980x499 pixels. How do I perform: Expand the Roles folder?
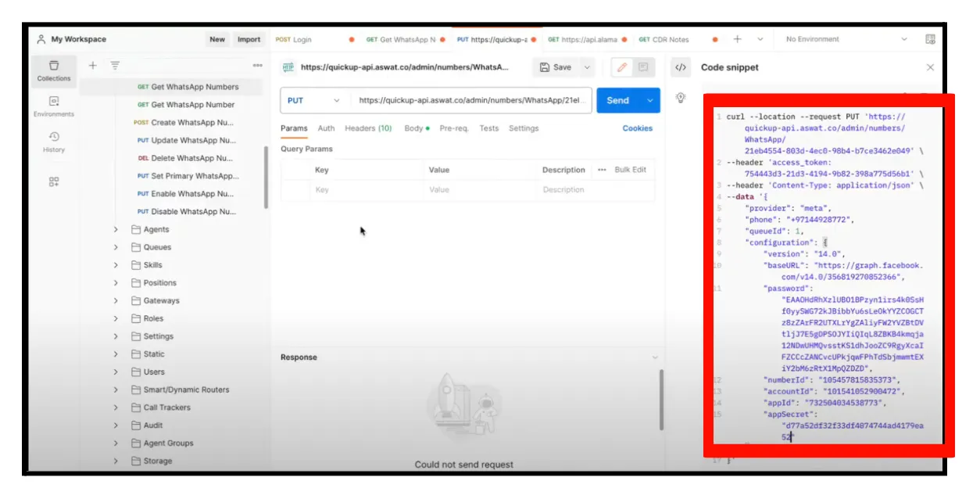pos(116,318)
